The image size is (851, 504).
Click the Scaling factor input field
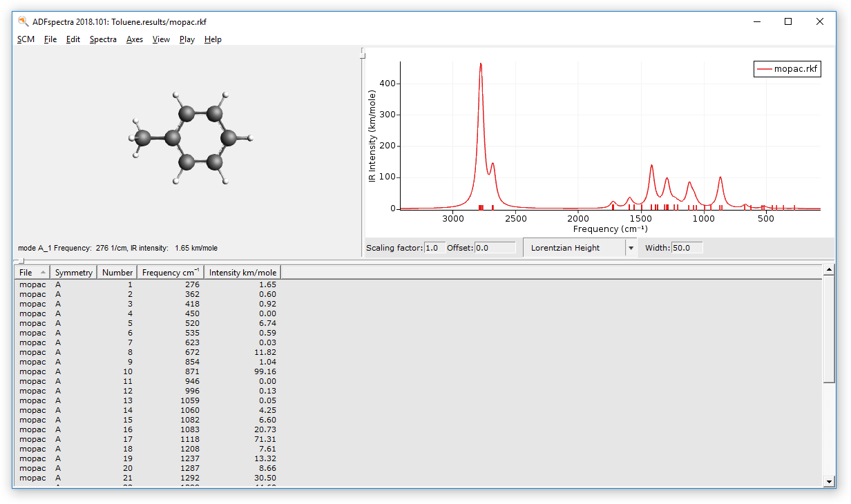point(435,248)
